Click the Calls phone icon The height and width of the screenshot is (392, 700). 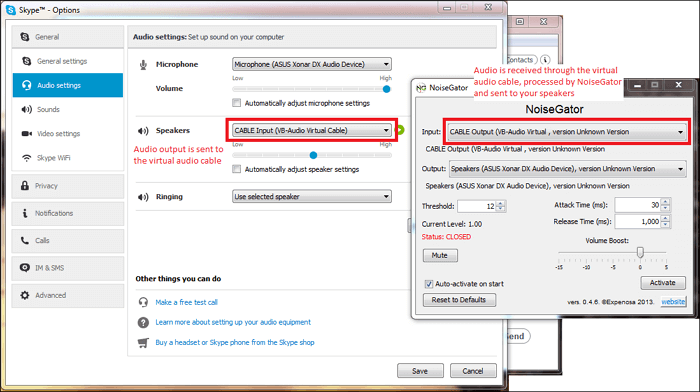[x=25, y=240]
